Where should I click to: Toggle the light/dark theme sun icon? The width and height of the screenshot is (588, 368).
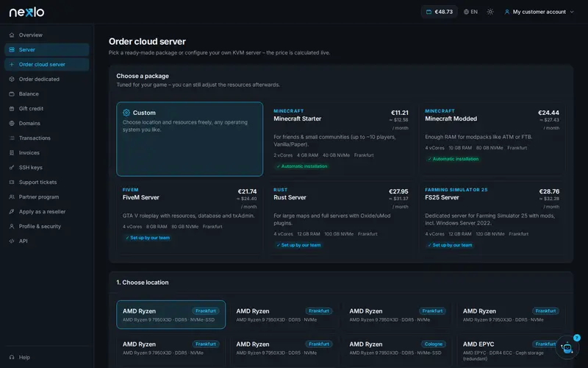click(490, 12)
